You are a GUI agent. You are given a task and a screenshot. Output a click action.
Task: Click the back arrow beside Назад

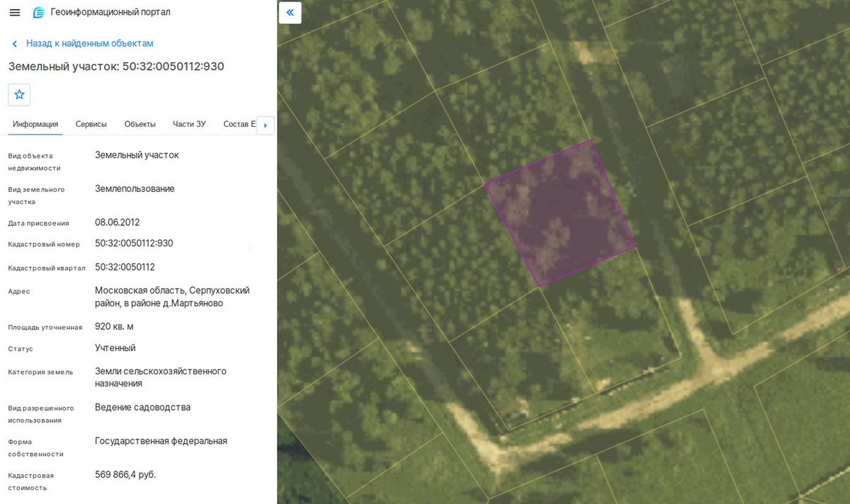pos(14,44)
